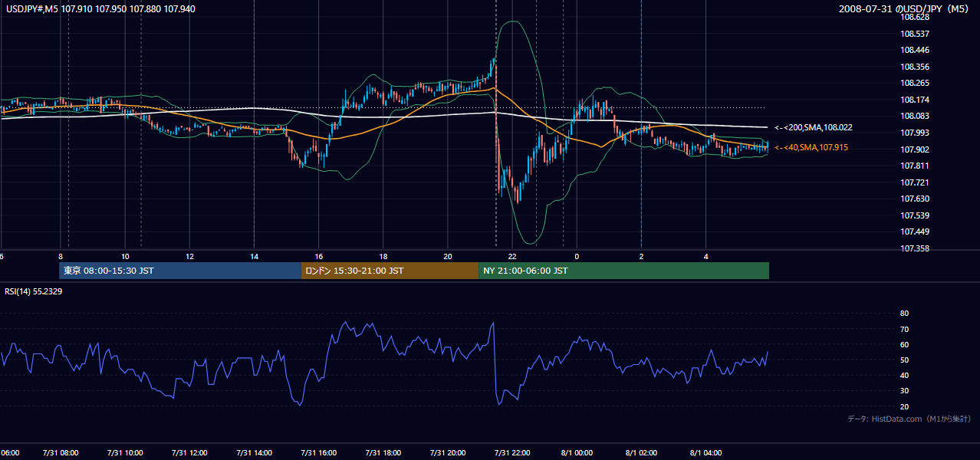
Task: Click the London 15:30-21:00 JST session bar
Action: pyautogui.click(x=390, y=271)
